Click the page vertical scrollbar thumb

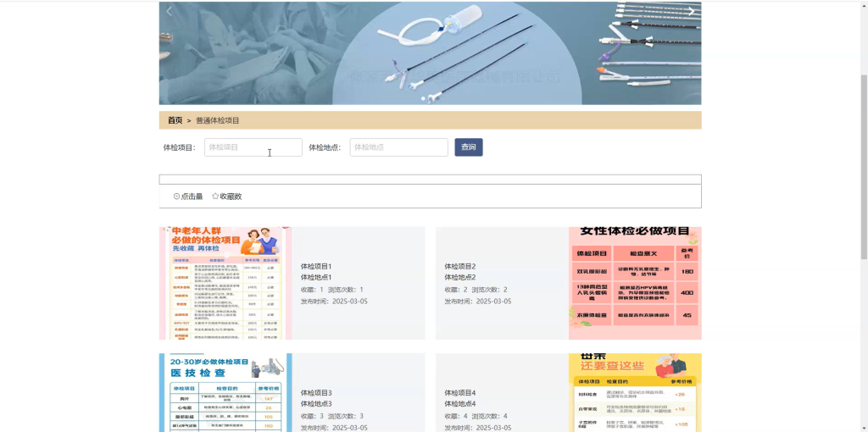click(864, 166)
